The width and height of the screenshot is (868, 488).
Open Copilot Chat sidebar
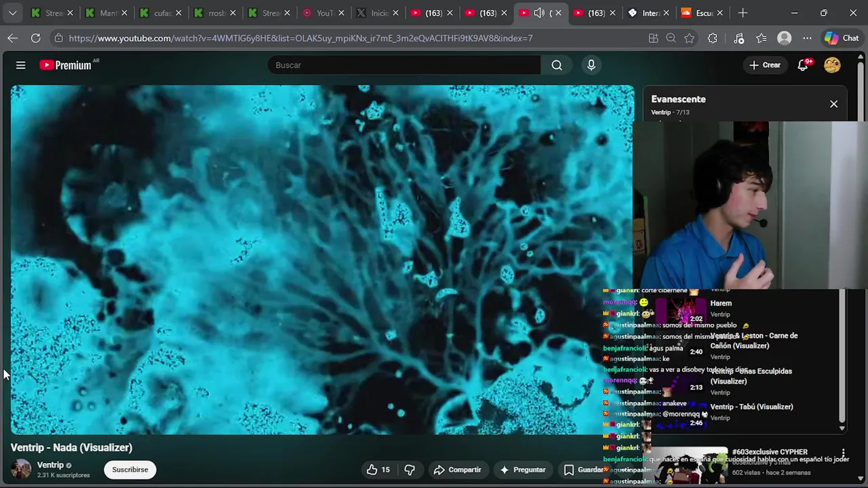tap(842, 39)
